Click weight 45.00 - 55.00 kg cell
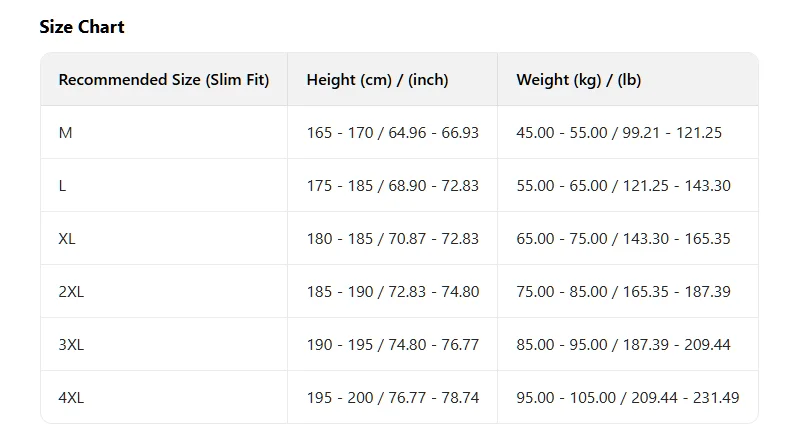Image resolution: width=791 pixels, height=444 pixels. pos(619,132)
